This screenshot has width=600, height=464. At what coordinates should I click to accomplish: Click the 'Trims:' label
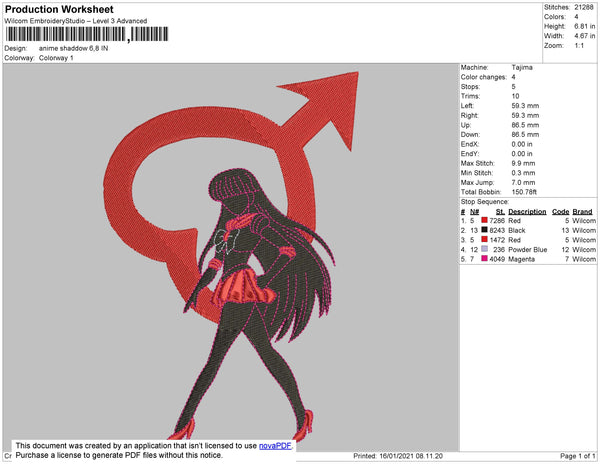(470, 96)
